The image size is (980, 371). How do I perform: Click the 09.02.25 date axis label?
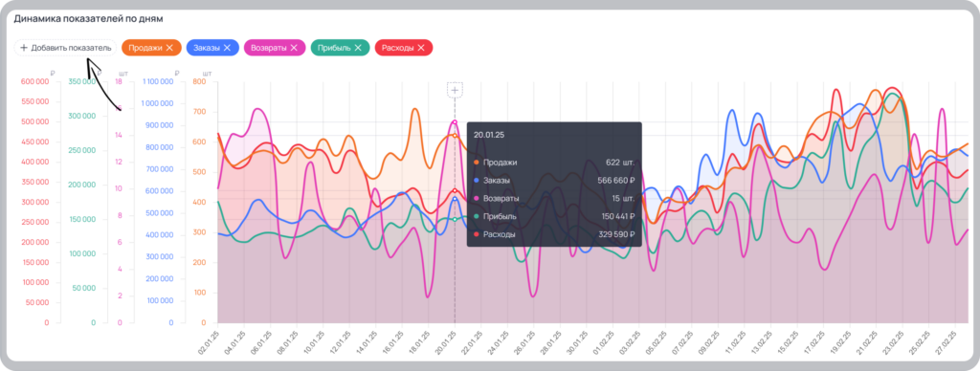tap(708, 343)
